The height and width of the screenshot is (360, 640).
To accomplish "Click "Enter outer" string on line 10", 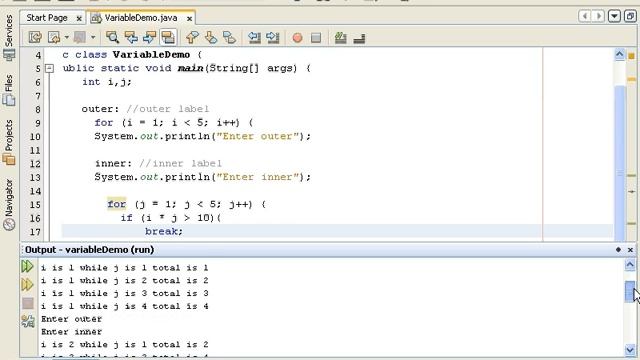I will click(x=257, y=136).
